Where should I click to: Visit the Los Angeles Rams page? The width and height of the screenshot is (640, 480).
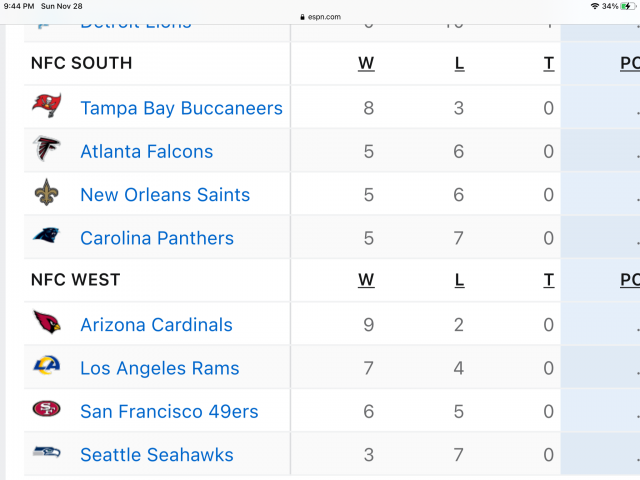coord(160,368)
